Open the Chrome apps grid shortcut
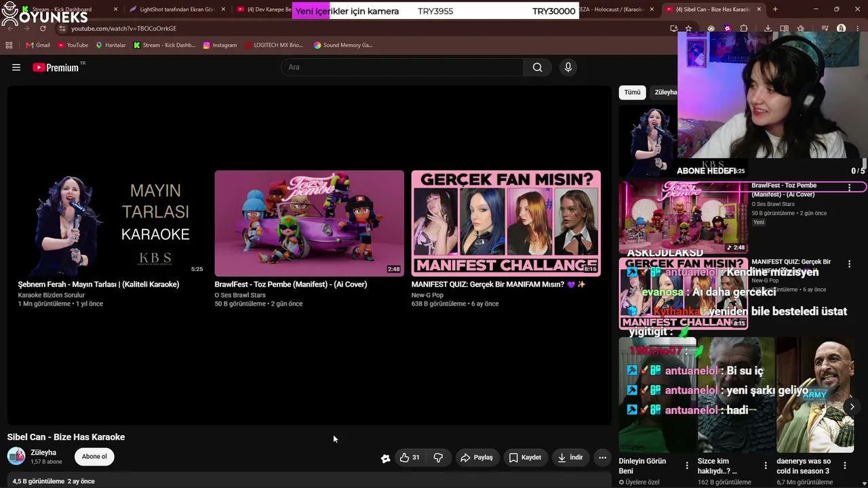Viewport: 868px width, 488px height. click(9, 45)
